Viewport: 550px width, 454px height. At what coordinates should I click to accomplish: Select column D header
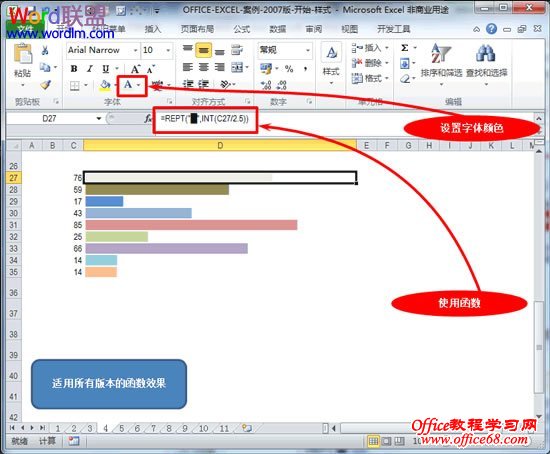coord(220,145)
